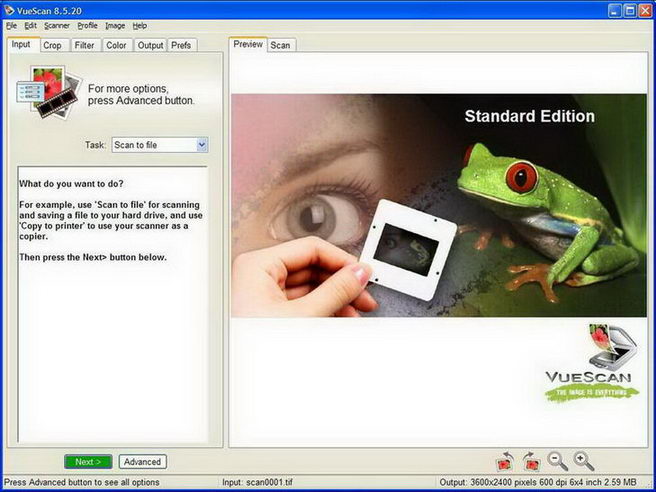Switch to the Filter tab
This screenshot has width=656, height=492.
pyautogui.click(x=84, y=45)
